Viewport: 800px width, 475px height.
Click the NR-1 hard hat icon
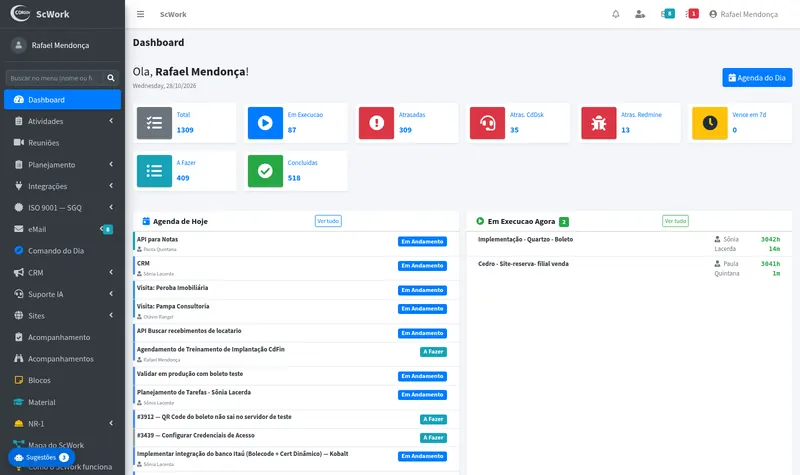(19, 423)
